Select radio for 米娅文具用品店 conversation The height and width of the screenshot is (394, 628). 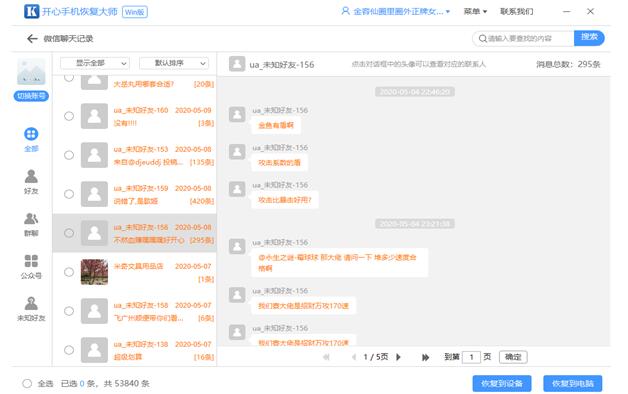click(69, 272)
